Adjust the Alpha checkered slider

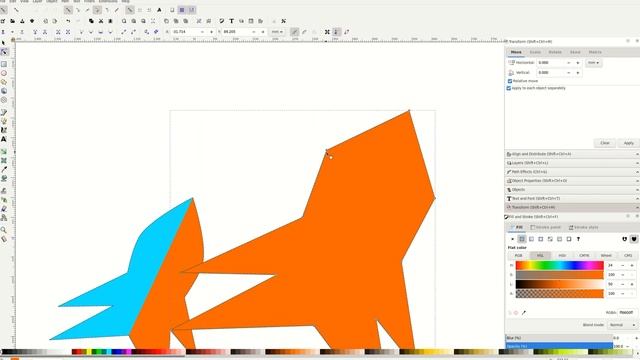pyautogui.click(x=560, y=293)
